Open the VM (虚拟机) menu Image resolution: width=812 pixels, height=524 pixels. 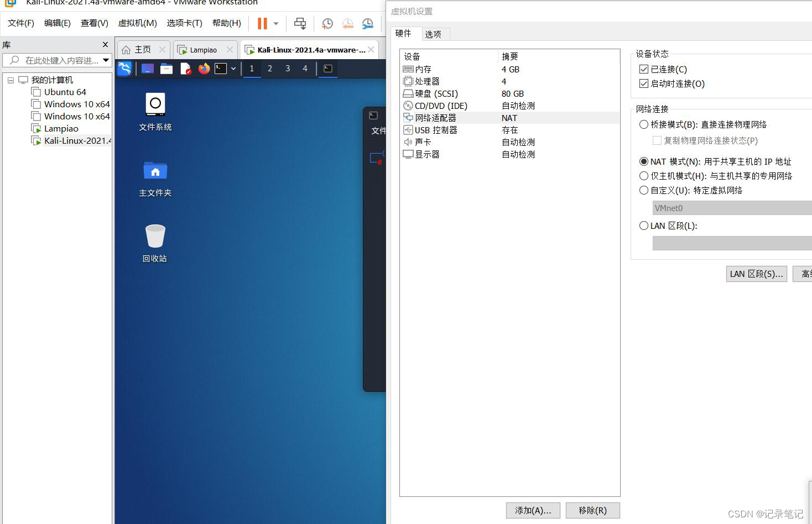pyautogui.click(x=138, y=23)
